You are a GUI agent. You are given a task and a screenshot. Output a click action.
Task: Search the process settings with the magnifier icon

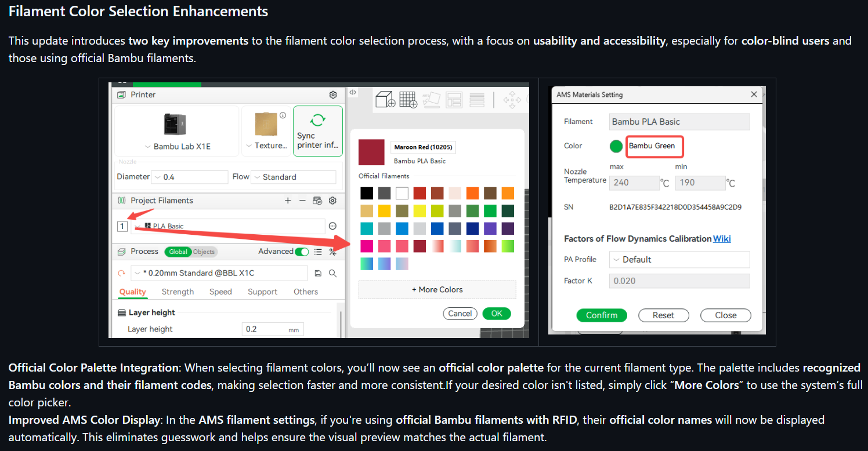click(333, 273)
